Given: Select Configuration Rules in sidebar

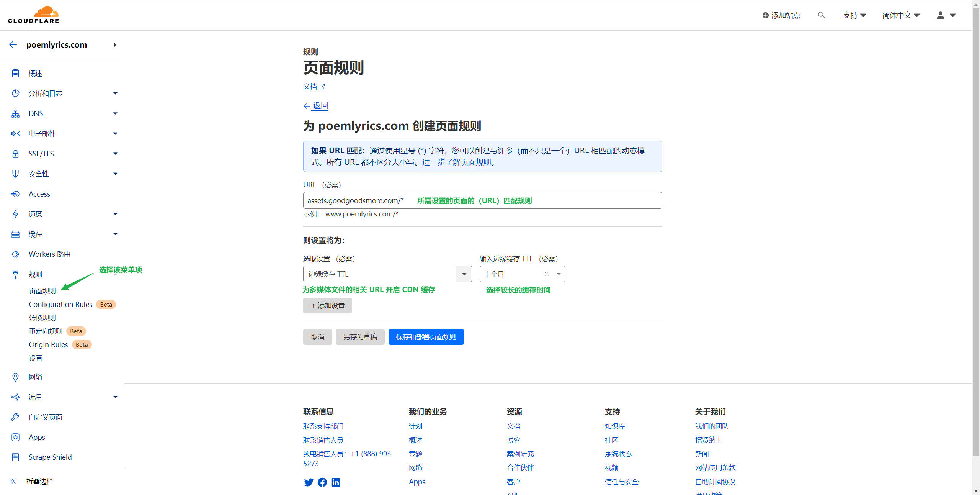Looking at the screenshot, I should tap(60, 304).
